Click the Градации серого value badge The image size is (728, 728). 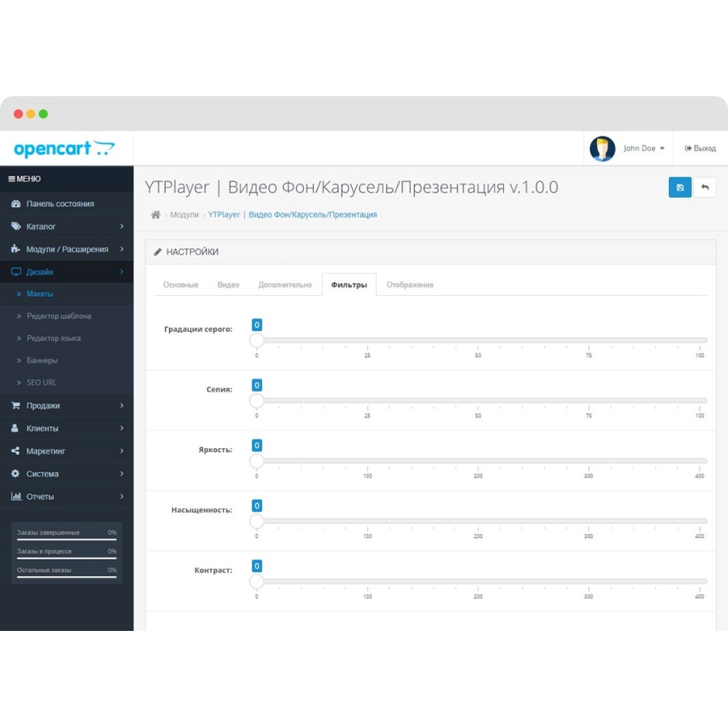[256, 325]
